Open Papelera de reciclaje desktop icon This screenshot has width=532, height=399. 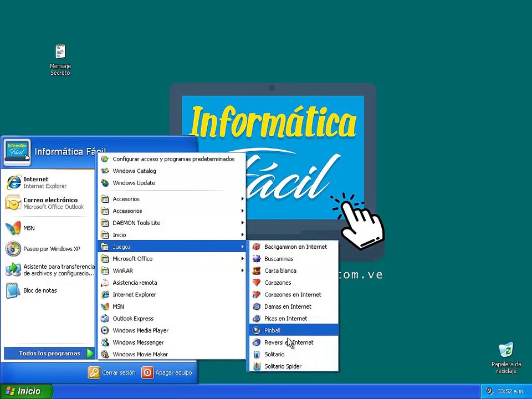[506, 350]
